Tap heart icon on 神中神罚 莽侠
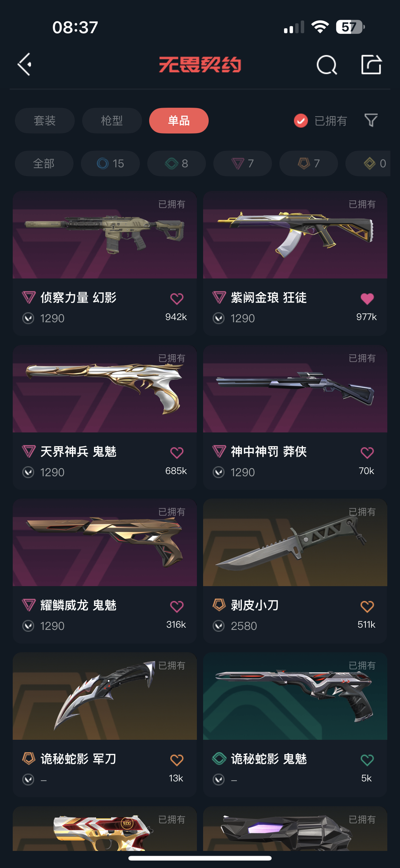Viewport: 400px width, 868px height. pos(367,452)
